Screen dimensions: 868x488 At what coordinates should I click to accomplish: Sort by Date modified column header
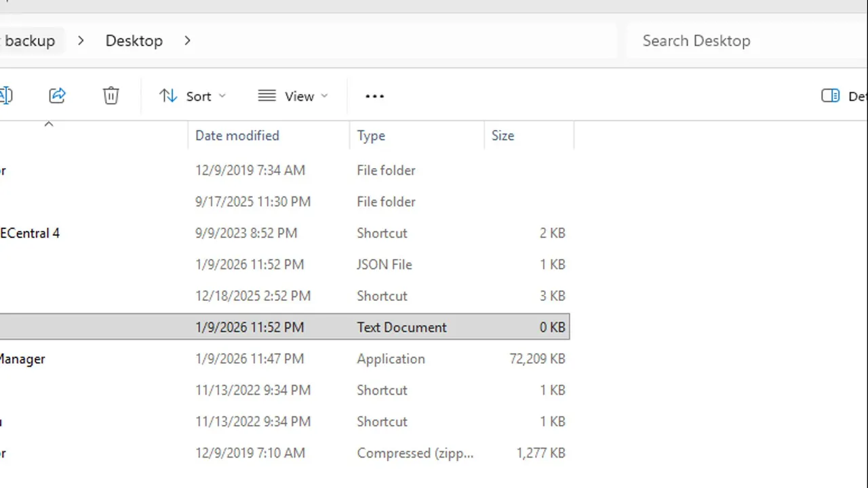[237, 136]
